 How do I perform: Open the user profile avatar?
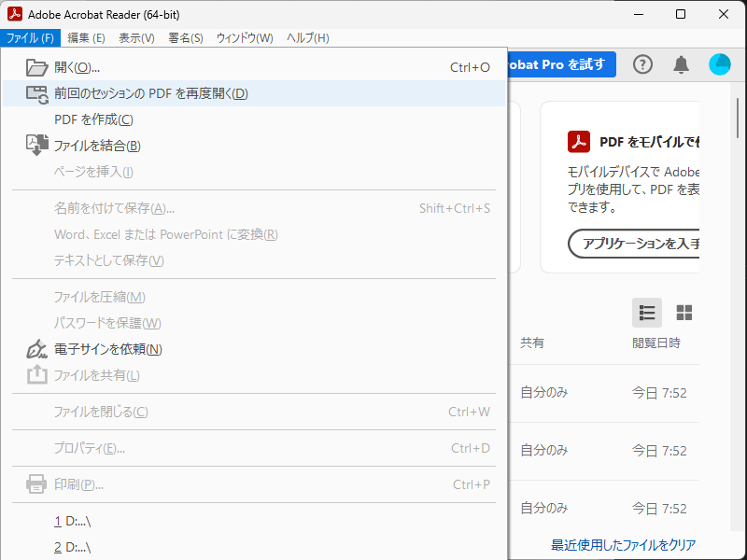[719, 64]
